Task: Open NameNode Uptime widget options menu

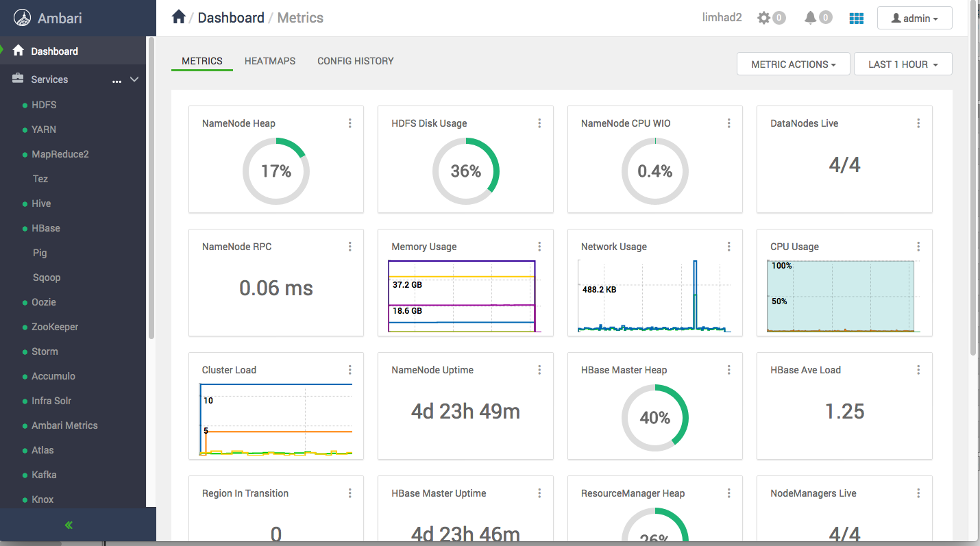Action: tap(539, 370)
